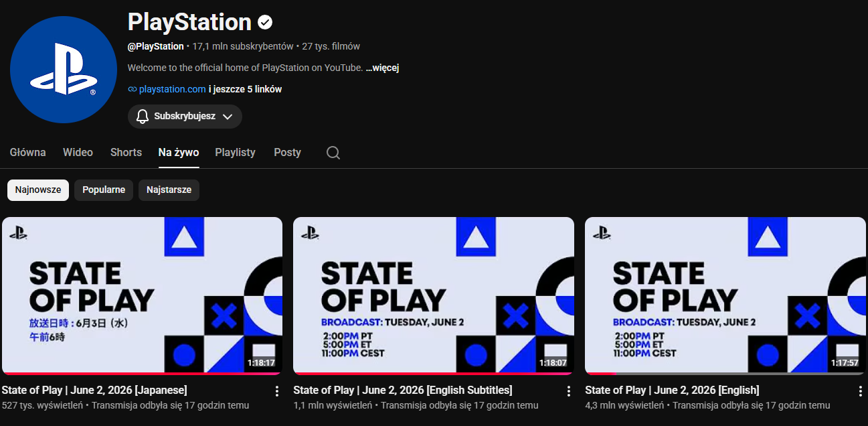Switch sorting to Popularne

[x=104, y=190]
